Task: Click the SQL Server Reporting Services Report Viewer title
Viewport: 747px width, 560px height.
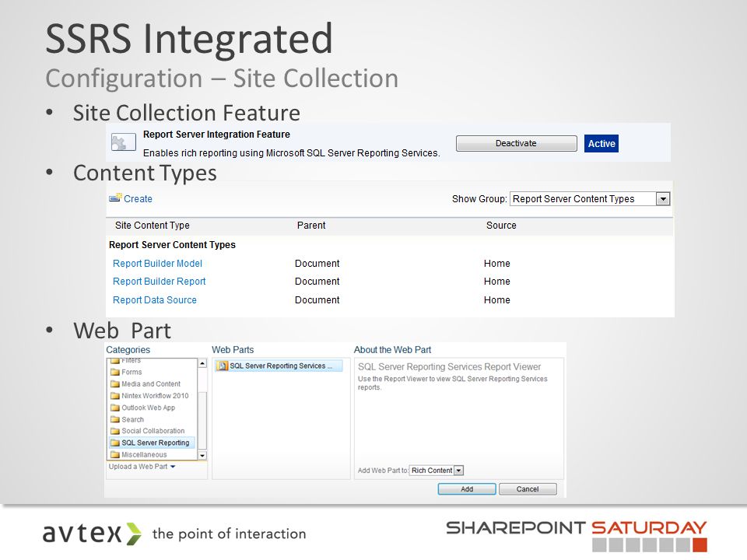Action: pos(449,366)
